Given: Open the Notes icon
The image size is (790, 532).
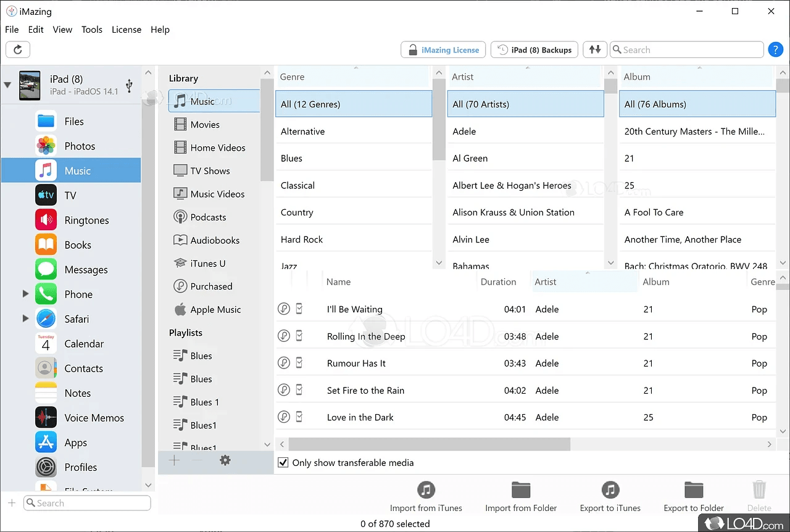Looking at the screenshot, I should 46,393.
